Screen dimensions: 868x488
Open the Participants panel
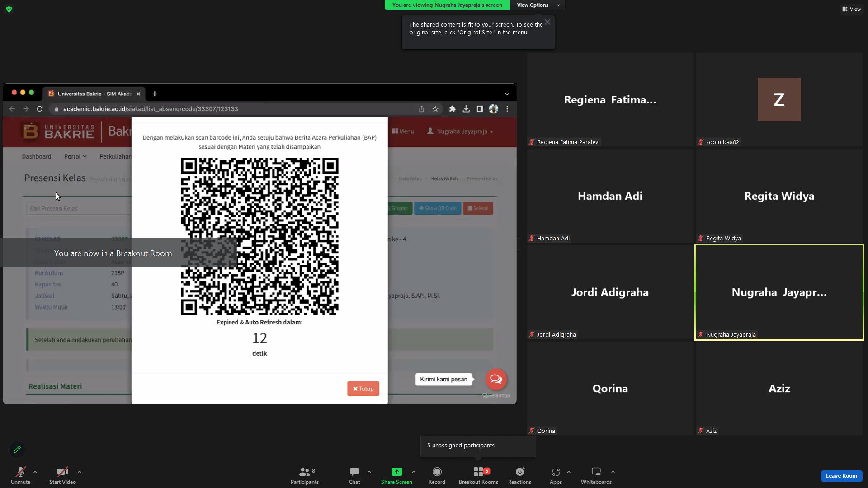tap(305, 475)
